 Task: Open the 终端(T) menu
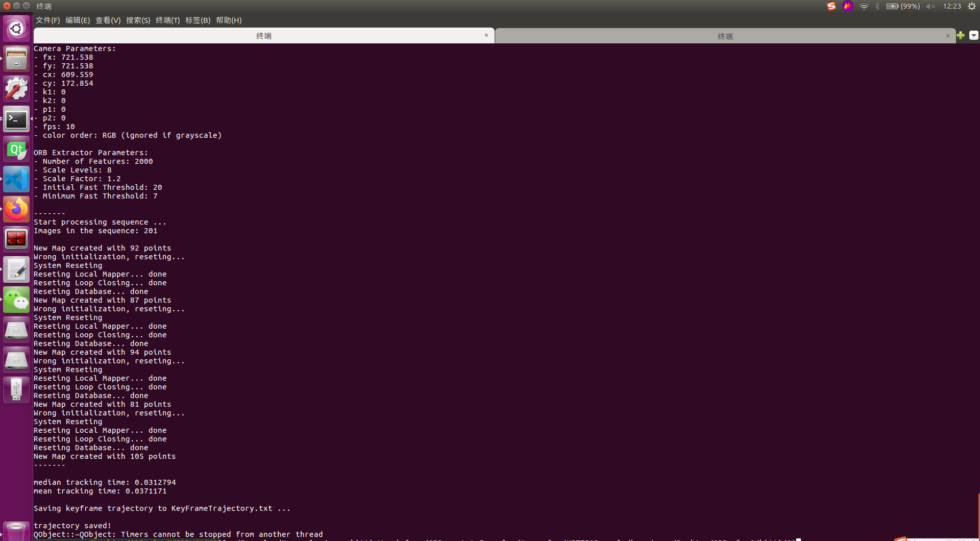coord(168,20)
